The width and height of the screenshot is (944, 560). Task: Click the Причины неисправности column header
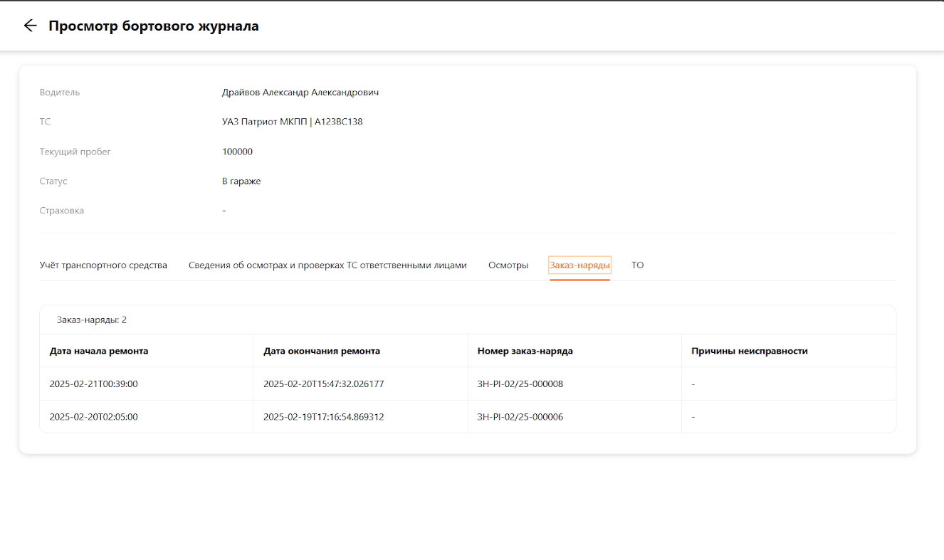[x=749, y=351]
